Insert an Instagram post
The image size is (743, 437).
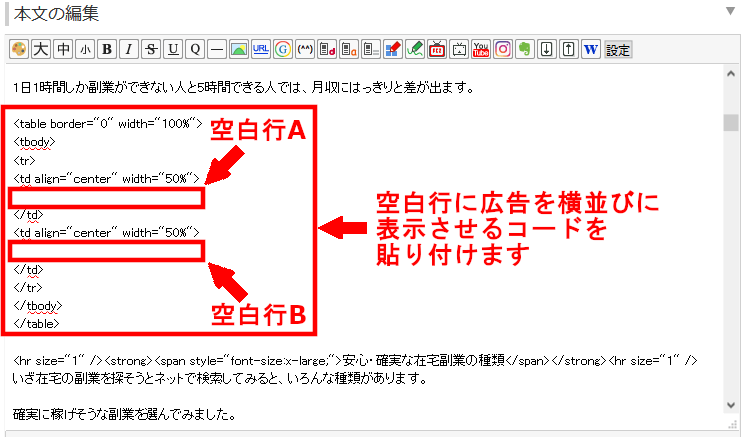pos(503,49)
